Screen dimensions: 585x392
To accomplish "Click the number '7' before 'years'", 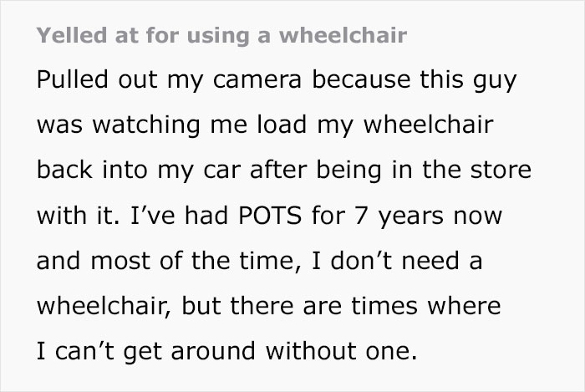I will tap(362, 216).
